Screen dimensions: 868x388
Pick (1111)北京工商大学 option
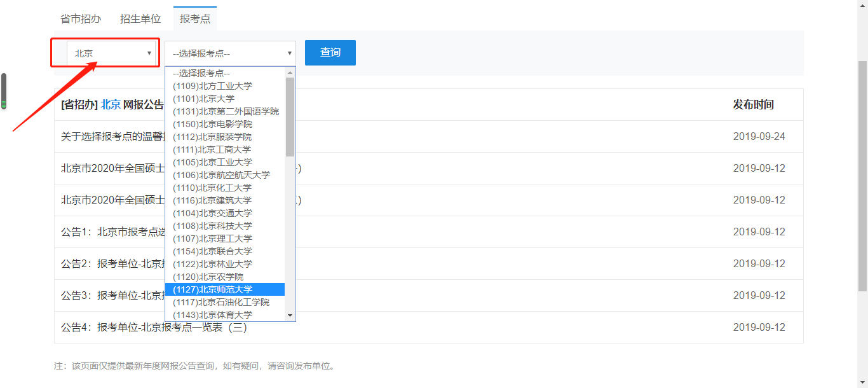(x=225, y=149)
